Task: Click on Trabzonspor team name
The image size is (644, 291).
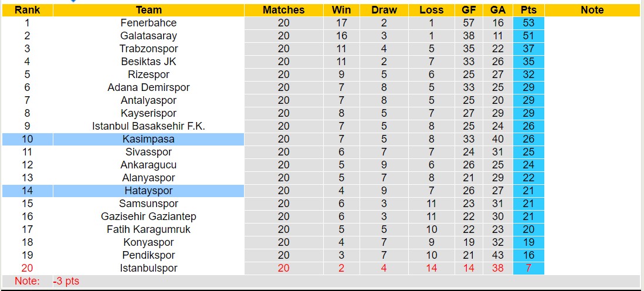Action: click(x=148, y=49)
